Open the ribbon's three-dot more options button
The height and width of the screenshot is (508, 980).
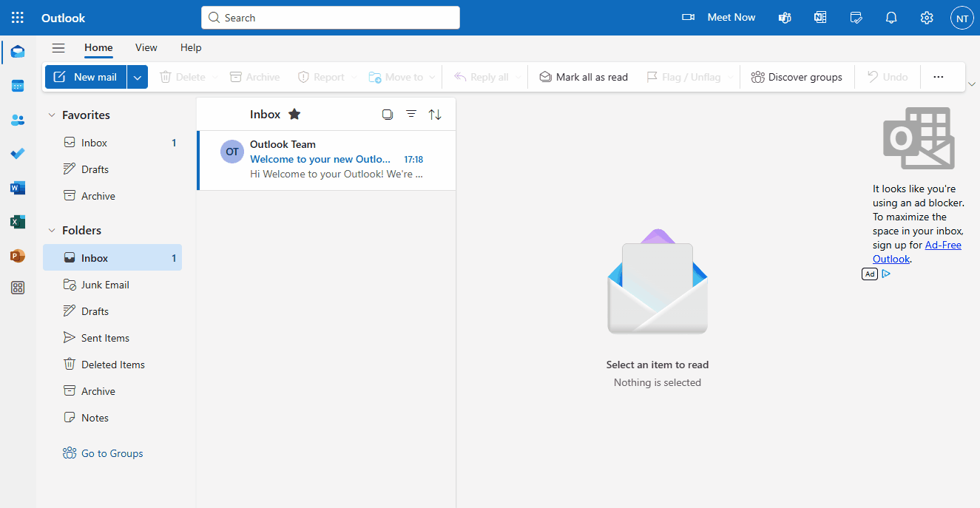click(x=939, y=77)
